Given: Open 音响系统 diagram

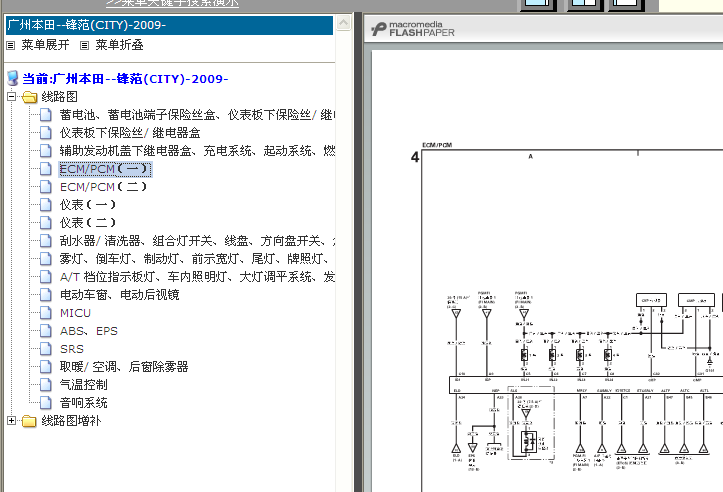Looking at the screenshot, I should (83, 403).
